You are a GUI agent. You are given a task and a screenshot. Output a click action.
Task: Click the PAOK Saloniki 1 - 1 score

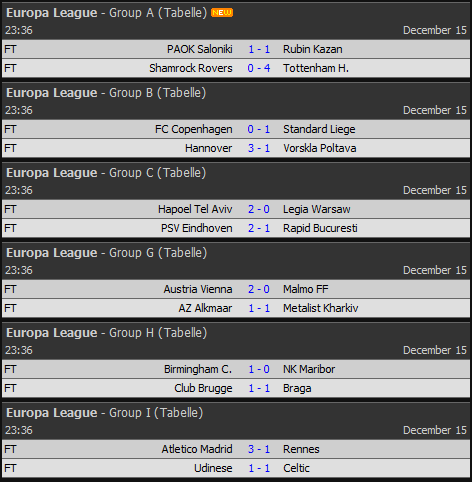[x=259, y=49]
